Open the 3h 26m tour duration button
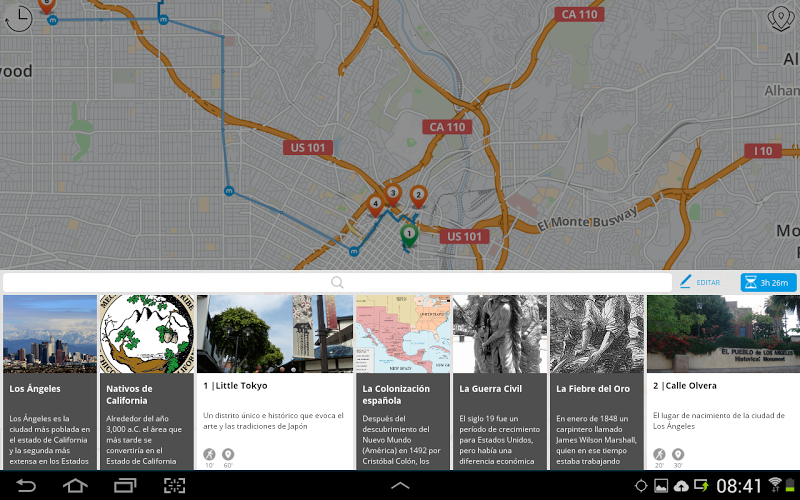This screenshot has width=800, height=500. click(768, 282)
